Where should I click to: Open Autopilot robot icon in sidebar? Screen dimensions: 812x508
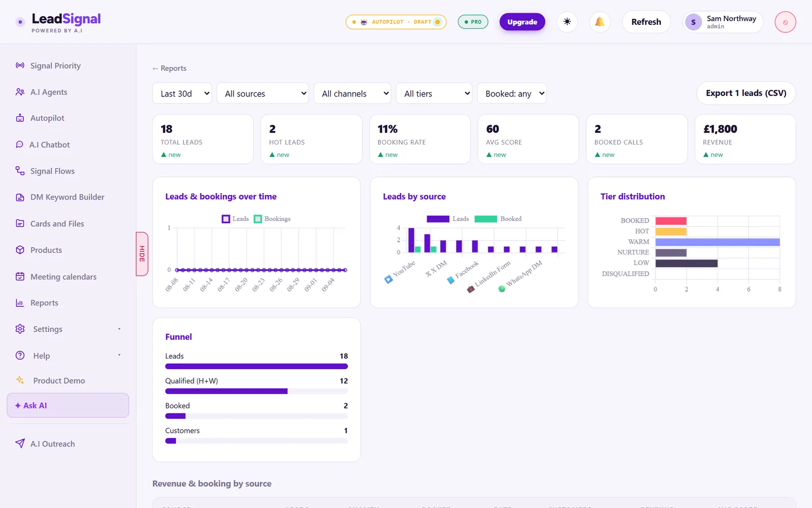(20, 118)
